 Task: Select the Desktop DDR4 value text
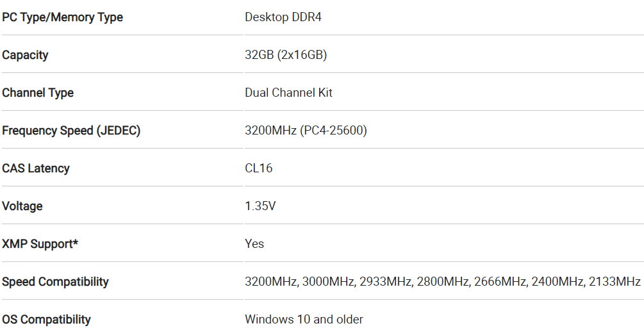tap(283, 17)
